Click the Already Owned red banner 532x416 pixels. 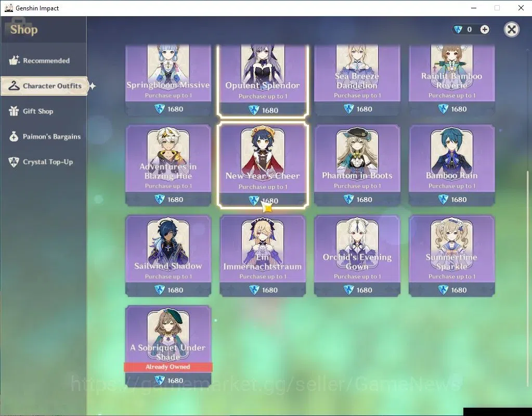(168, 367)
